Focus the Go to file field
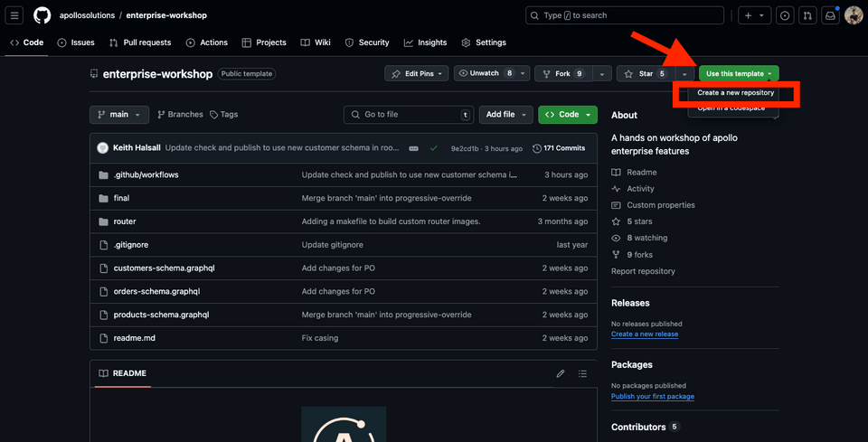868x442 pixels. pyautogui.click(x=409, y=115)
